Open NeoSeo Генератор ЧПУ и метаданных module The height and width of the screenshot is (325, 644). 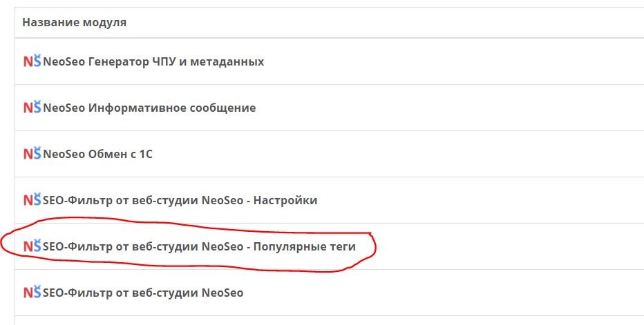[153, 62]
